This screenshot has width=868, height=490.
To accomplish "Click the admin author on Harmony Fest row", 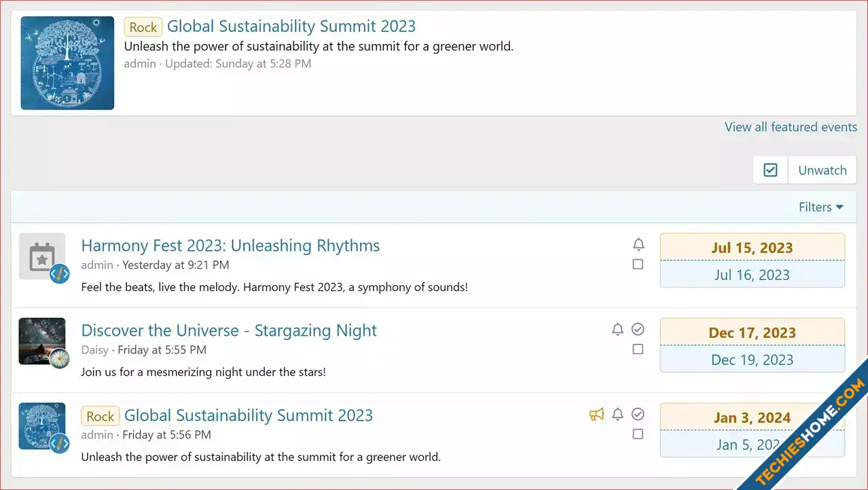I will [97, 265].
